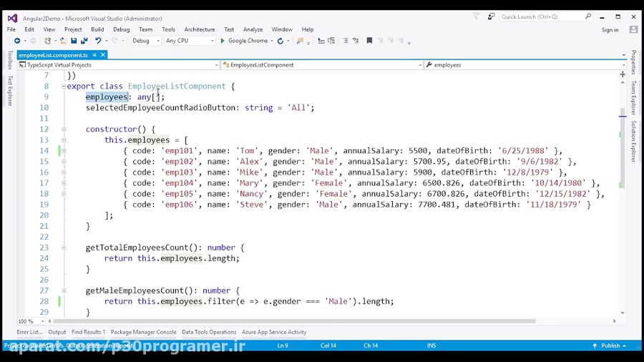
Task: Undo the last edit with the Undo icon
Action: pyautogui.click(x=98, y=41)
